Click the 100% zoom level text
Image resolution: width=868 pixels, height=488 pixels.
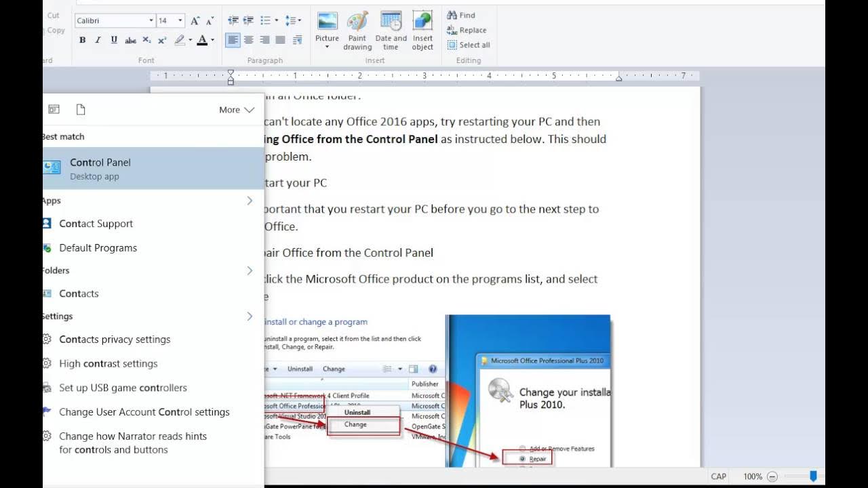(753, 476)
